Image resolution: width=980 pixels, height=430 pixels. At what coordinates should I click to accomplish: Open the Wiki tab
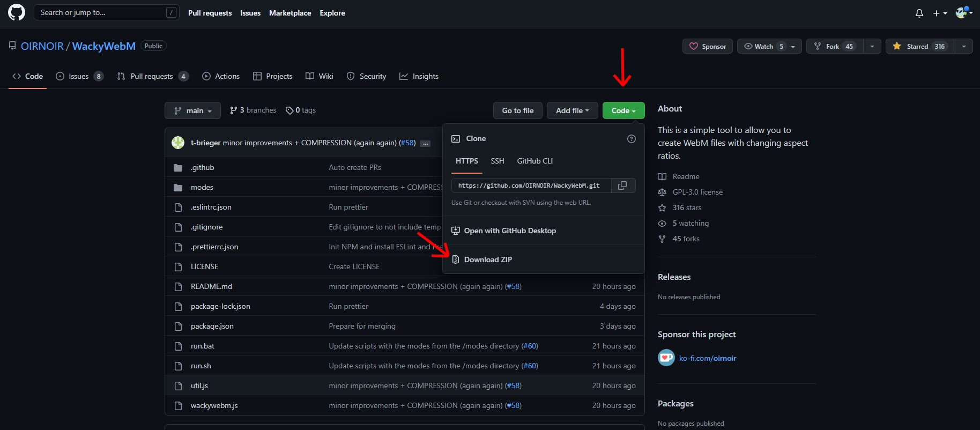click(x=320, y=76)
